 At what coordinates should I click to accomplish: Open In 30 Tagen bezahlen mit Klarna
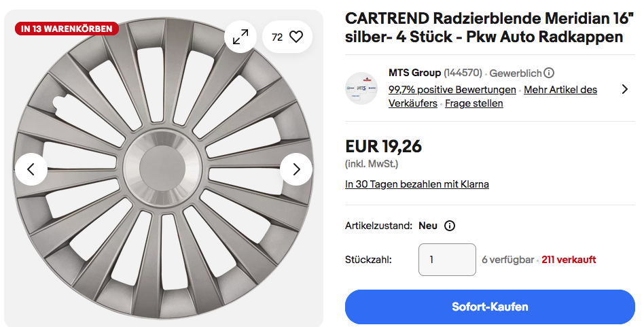(417, 184)
